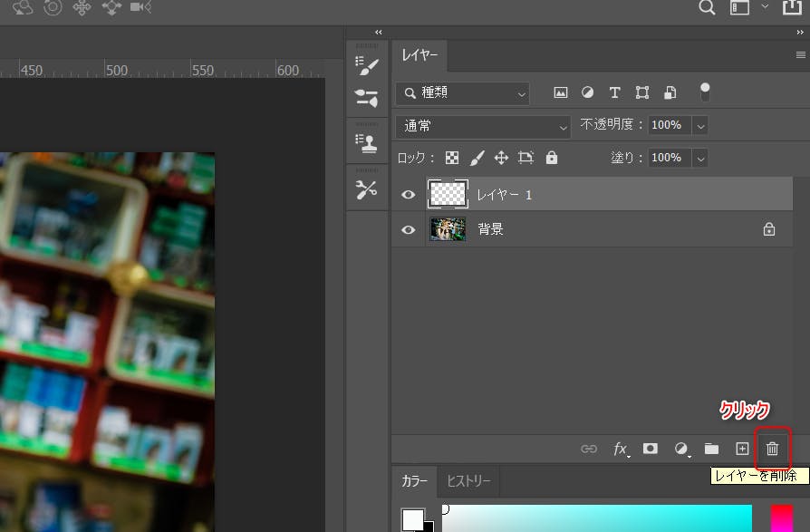810x532 pixels.
Task: Open the Layers panel options menu
Action: click(x=800, y=55)
